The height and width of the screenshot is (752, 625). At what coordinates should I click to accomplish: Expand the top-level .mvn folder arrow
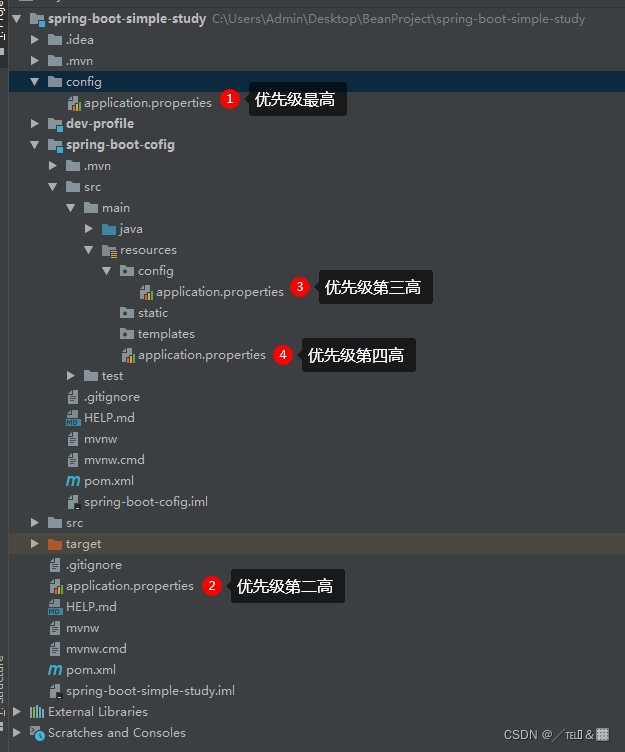pyautogui.click(x=35, y=61)
